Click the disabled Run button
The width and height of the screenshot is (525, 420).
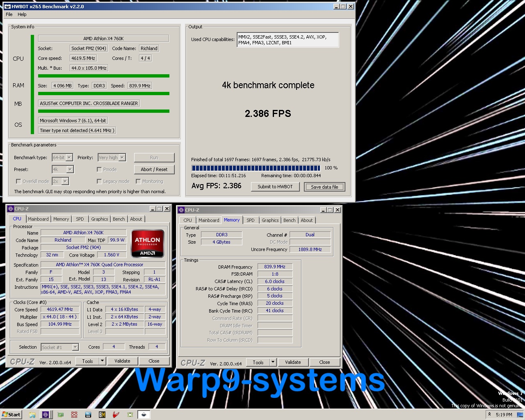click(154, 157)
